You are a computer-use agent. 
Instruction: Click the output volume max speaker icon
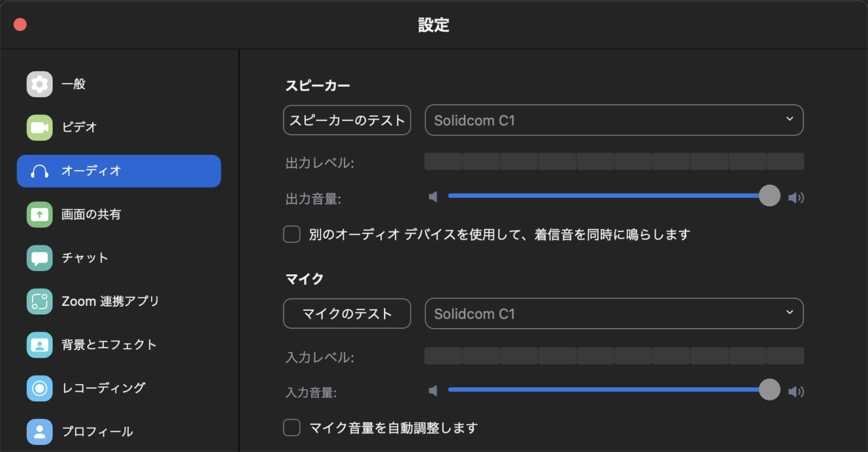tap(796, 197)
